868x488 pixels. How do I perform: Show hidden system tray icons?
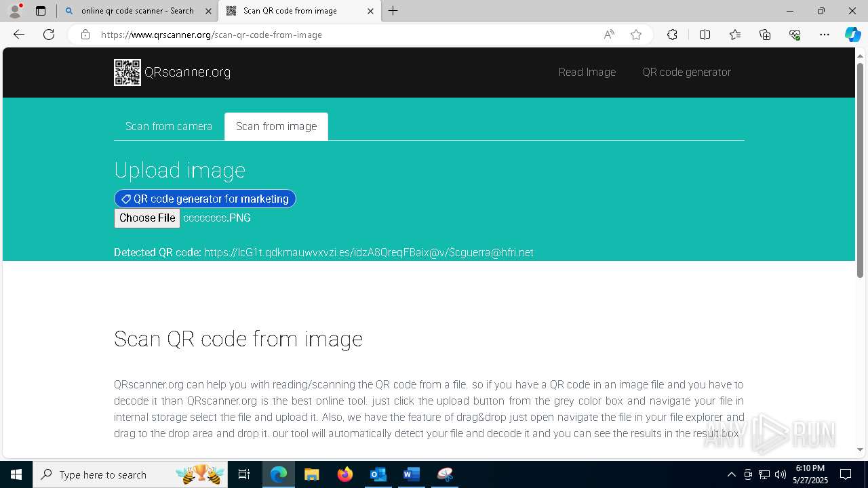[x=731, y=474]
